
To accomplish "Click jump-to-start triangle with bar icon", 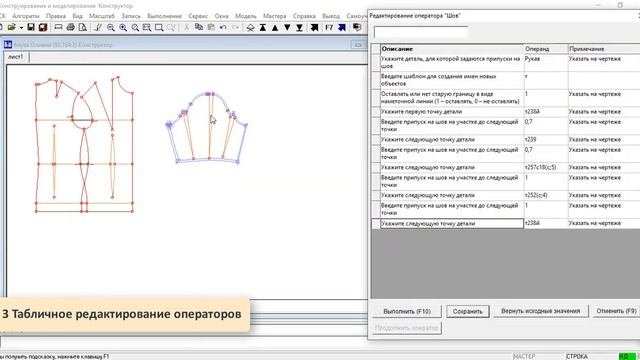I will 263,27.
